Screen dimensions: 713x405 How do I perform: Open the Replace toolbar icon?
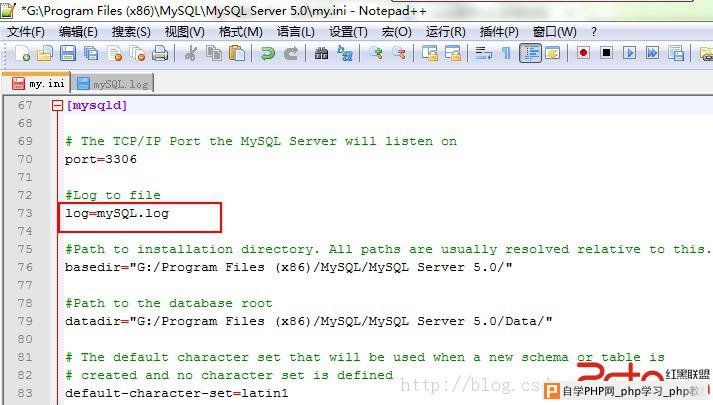pyautogui.click(x=345, y=54)
